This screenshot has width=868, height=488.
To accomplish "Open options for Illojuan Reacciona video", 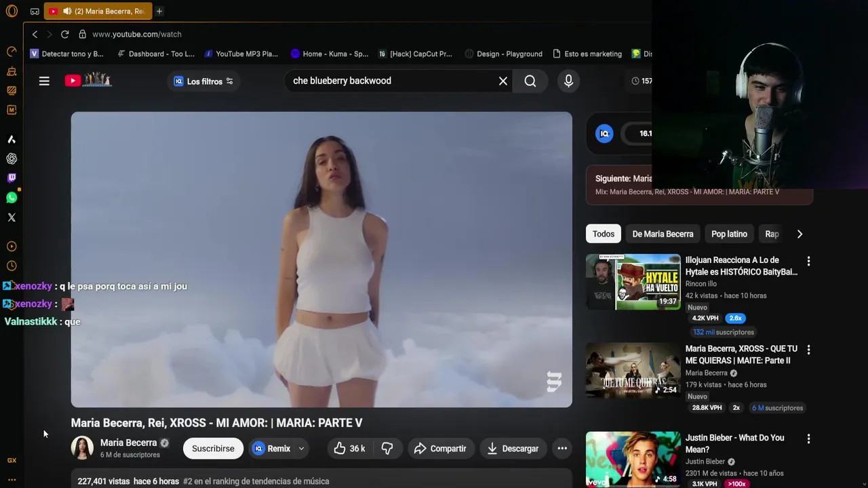I will click(808, 261).
